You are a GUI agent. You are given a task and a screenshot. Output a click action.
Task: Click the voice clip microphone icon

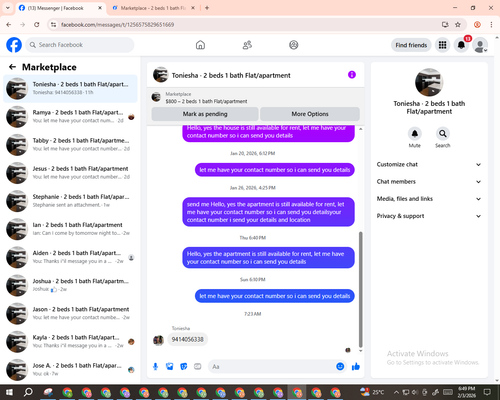pos(155,367)
